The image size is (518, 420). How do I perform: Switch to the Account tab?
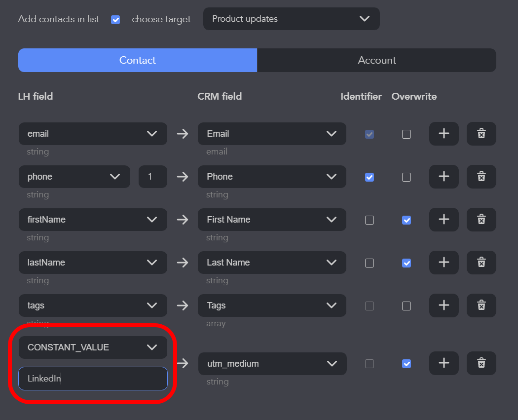[x=376, y=60]
